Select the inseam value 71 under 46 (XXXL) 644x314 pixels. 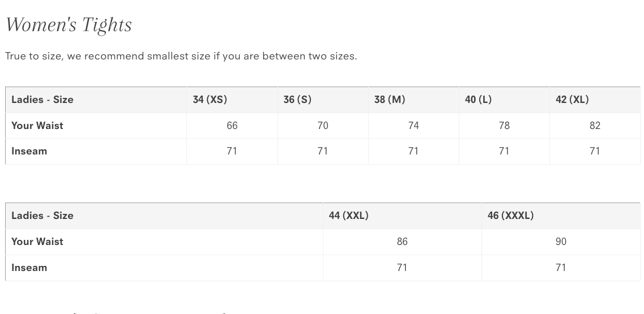[x=561, y=268]
